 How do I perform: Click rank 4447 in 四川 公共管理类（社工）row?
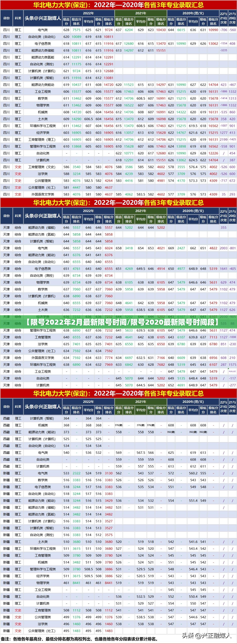(x=76, y=187)
